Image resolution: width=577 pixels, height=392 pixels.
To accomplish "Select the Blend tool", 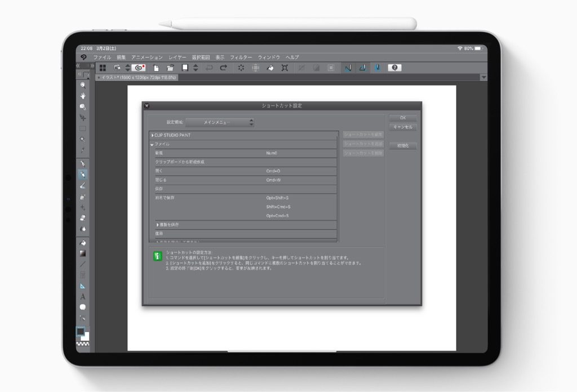I will tap(83, 229).
